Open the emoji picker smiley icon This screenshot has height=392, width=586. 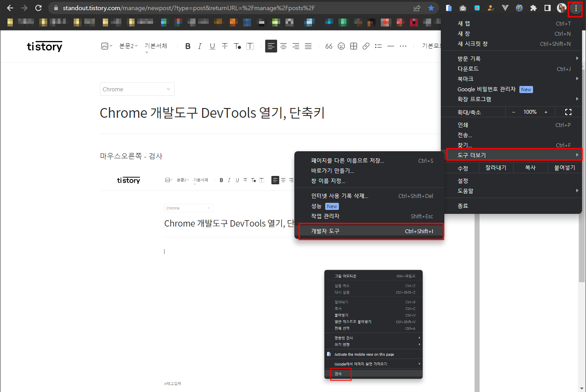click(341, 46)
